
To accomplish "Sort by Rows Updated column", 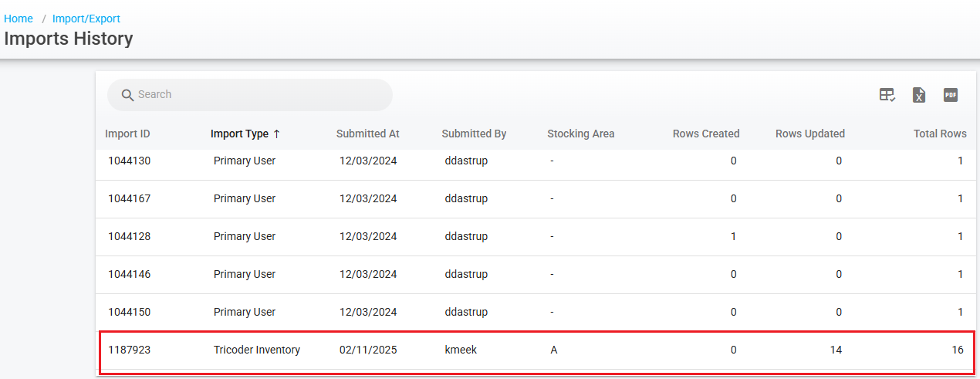I will click(x=809, y=134).
